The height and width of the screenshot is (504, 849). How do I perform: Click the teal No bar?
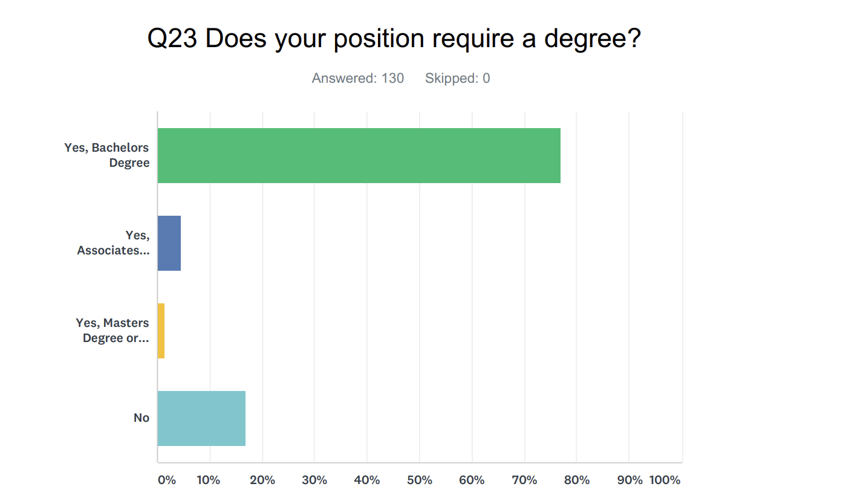pos(201,418)
